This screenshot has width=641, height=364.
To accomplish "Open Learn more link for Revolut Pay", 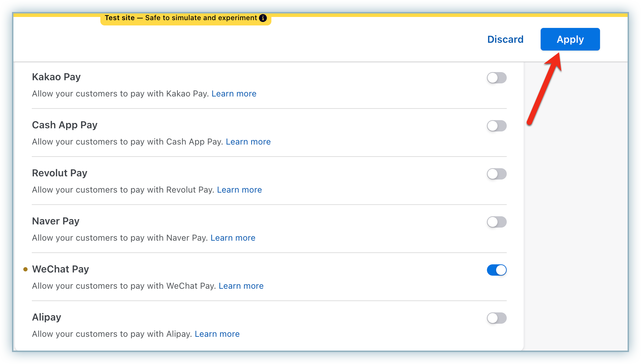I will click(239, 190).
